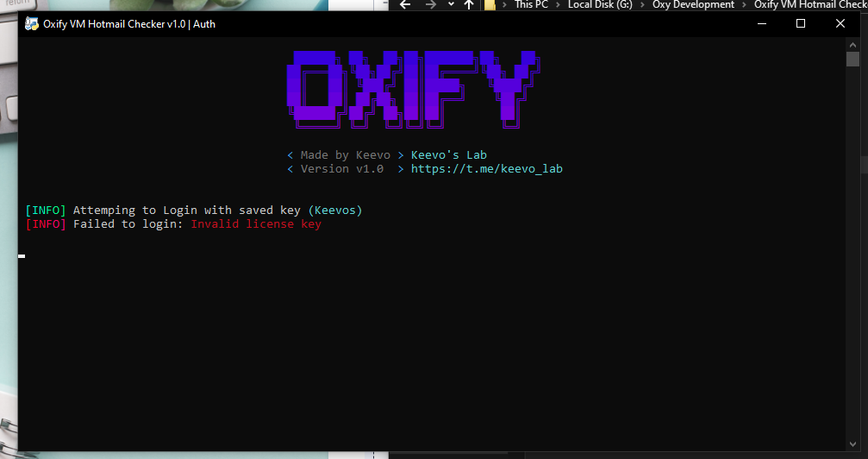
Task: Open recent locations dropdown in Explorer
Action: (x=450, y=4)
